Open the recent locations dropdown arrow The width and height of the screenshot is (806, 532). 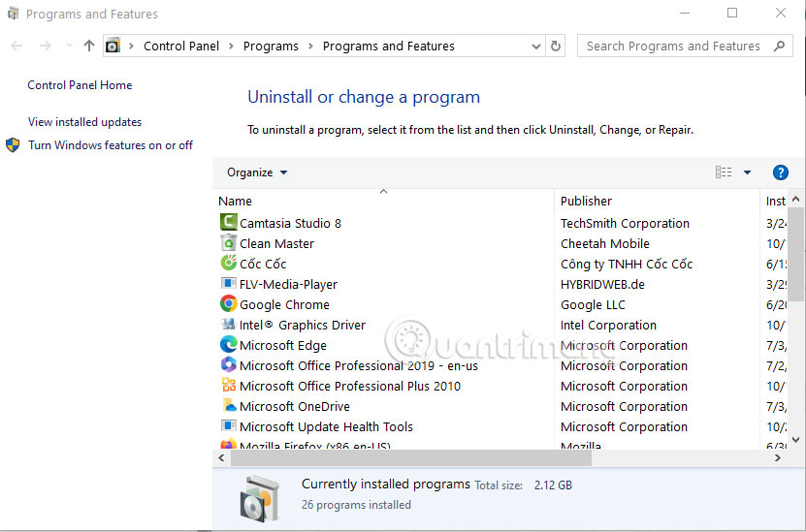69,46
